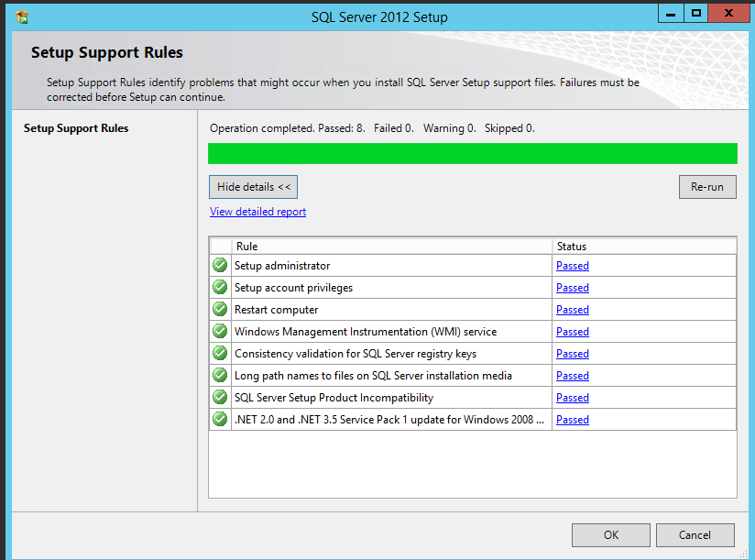Confirm with the OK button
The width and height of the screenshot is (755, 560).
(610, 535)
